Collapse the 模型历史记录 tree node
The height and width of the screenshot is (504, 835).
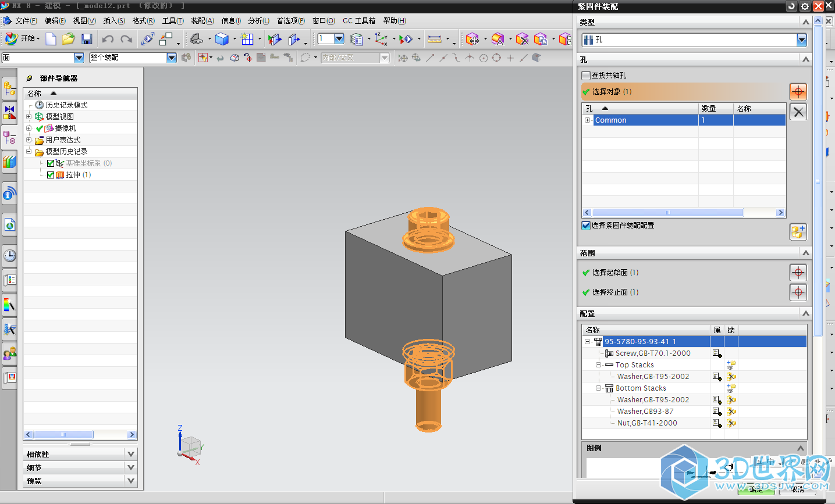29,151
